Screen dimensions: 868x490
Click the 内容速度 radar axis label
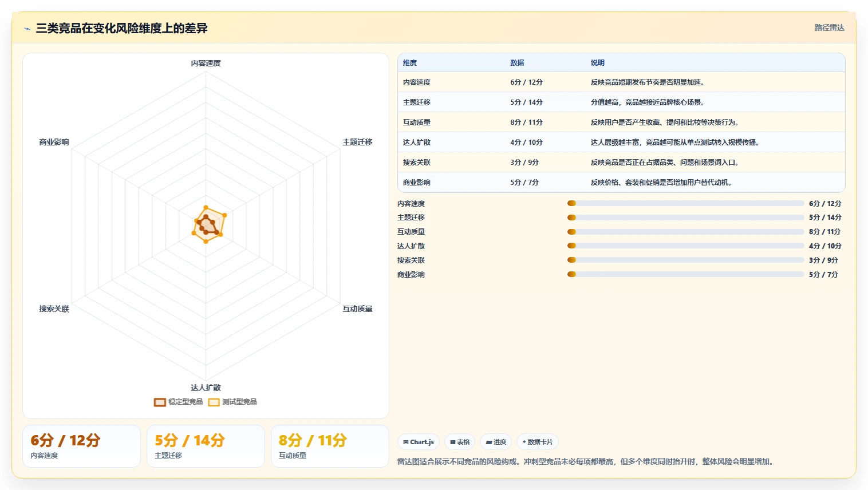click(x=206, y=64)
